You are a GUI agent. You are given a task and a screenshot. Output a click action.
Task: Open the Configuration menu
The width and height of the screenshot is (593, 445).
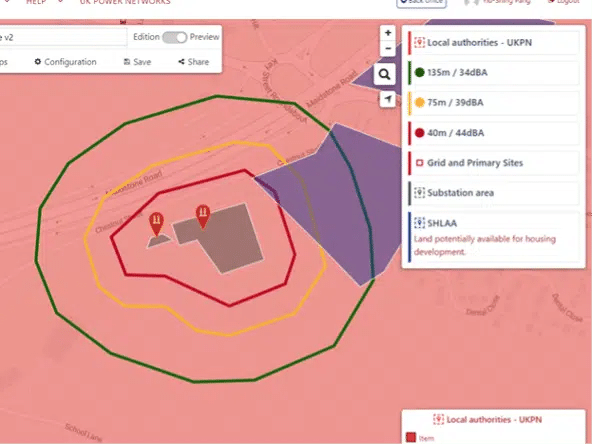pos(65,62)
